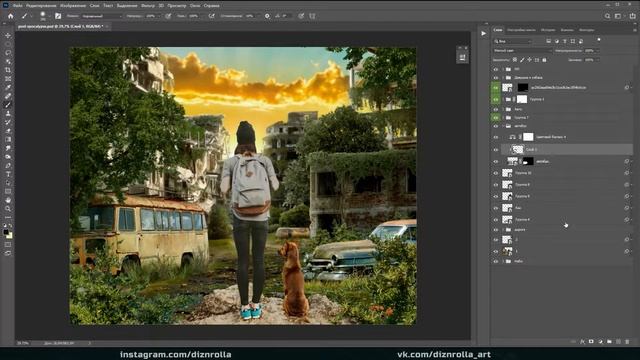Expand the дорога group
Screen dimensions: 640x360
pyautogui.click(x=503, y=230)
